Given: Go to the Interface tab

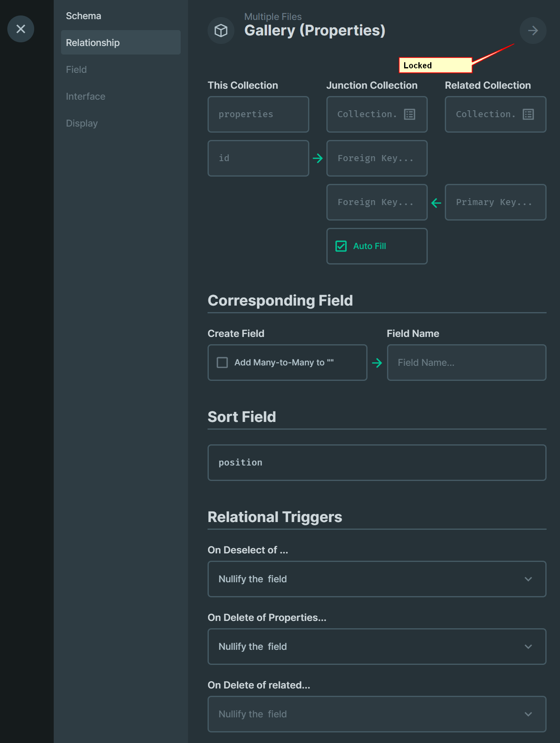Looking at the screenshot, I should coord(121,96).
